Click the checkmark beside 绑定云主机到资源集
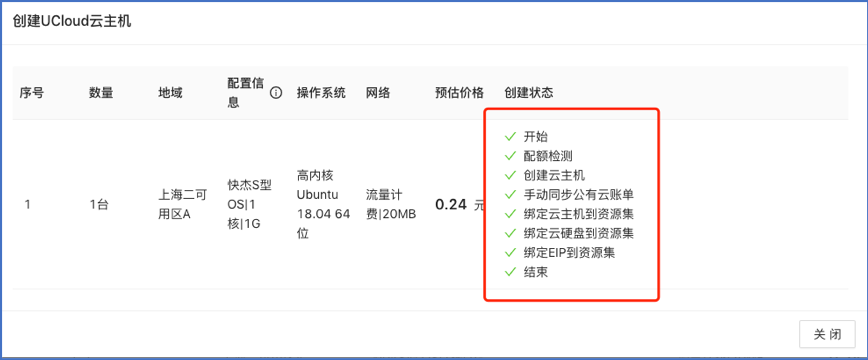This screenshot has height=360, width=868. (x=510, y=214)
